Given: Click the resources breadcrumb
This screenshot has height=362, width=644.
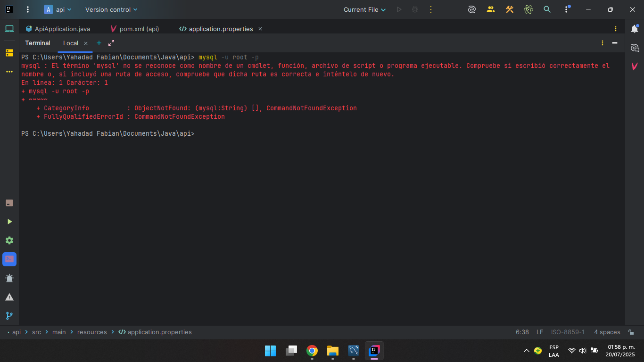Looking at the screenshot, I should [x=92, y=332].
